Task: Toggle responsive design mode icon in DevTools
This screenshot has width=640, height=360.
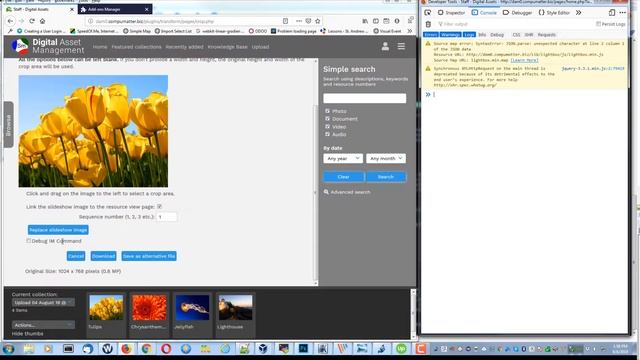Action: pos(611,13)
